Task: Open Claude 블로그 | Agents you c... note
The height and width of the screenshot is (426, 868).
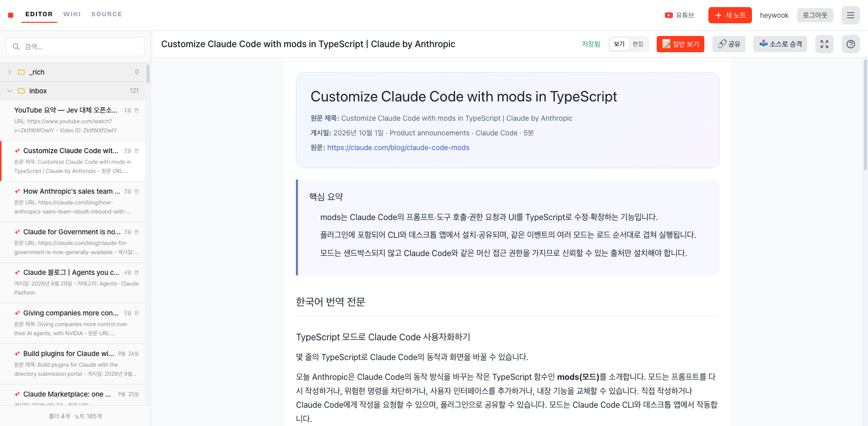Action: (72, 282)
